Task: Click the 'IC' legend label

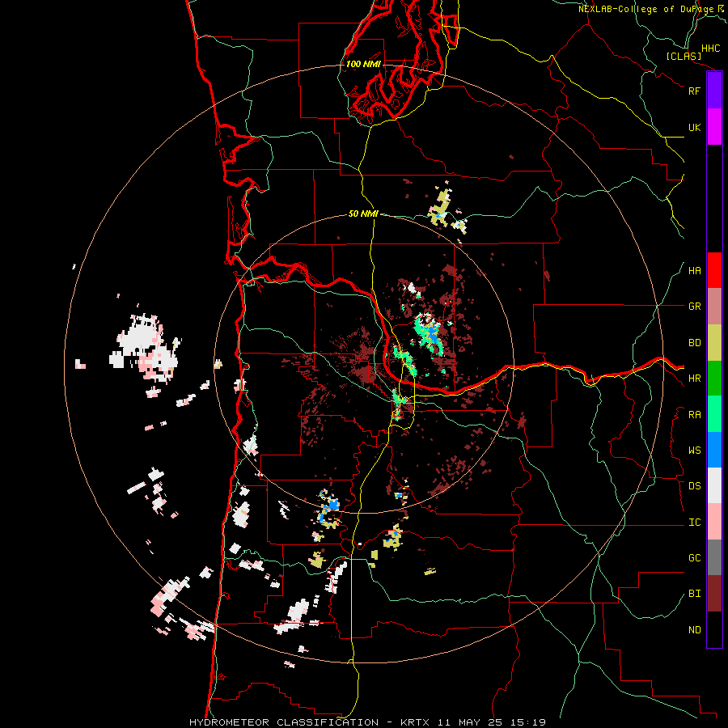Action: click(694, 523)
